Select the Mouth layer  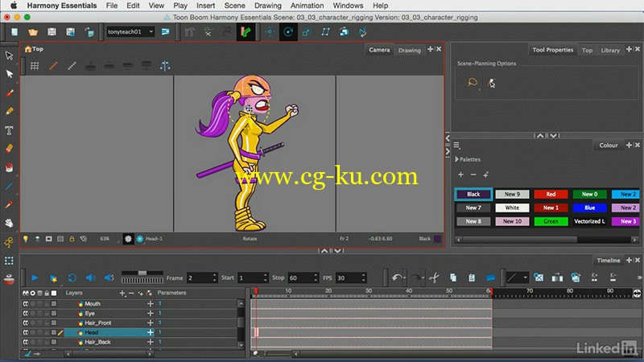point(92,304)
